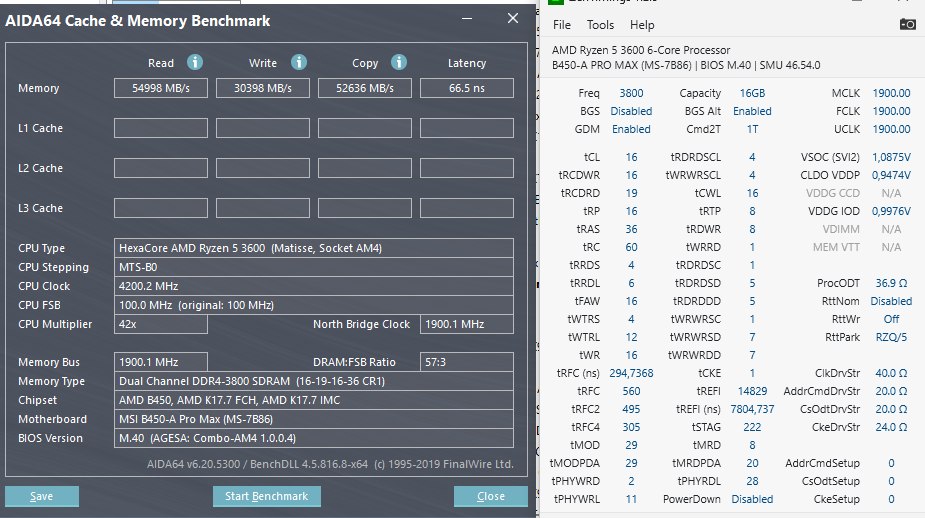Screen dimensions: 925x518
Task: Click VSOC (SVI2) value 1,0875V
Action: pyautogui.click(x=891, y=157)
